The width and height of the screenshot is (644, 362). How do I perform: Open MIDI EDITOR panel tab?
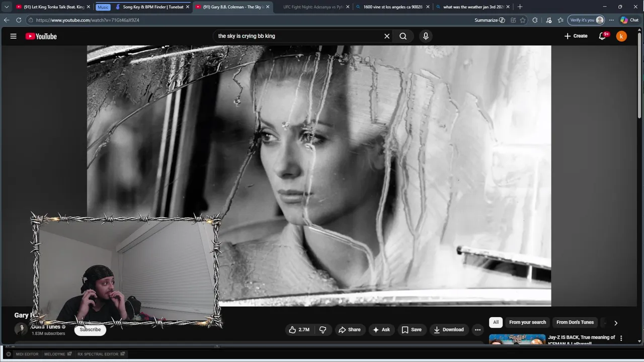tap(27, 354)
